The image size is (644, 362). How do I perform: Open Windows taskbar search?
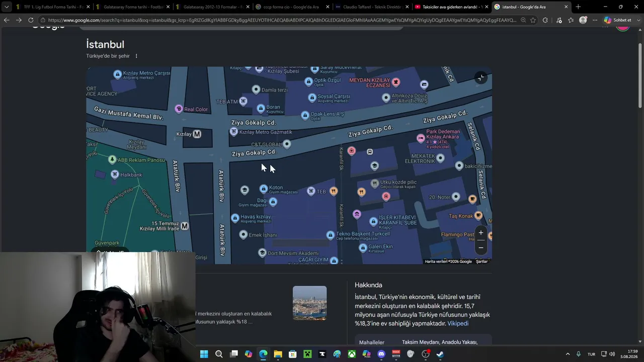[219, 354]
